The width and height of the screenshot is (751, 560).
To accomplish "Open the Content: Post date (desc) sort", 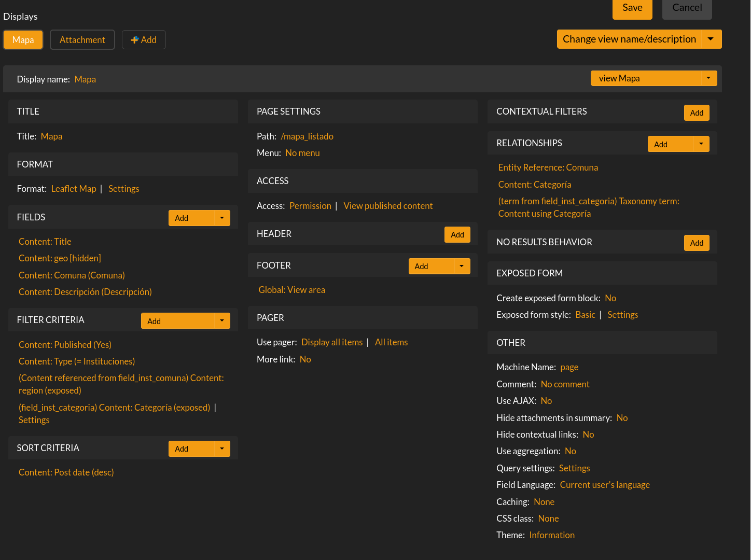I will point(66,472).
